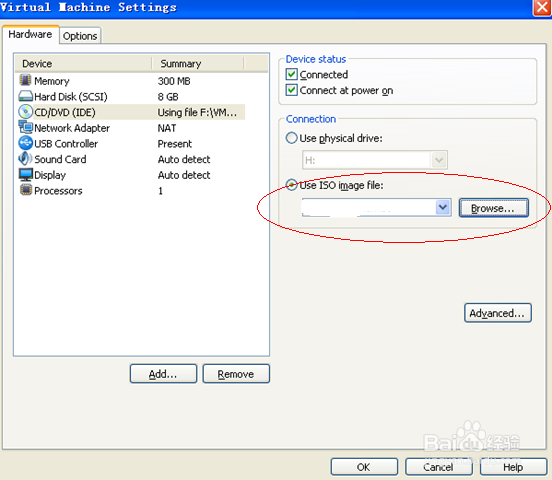
Task: Click the Add... button
Action: pyautogui.click(x=163, y=374)
